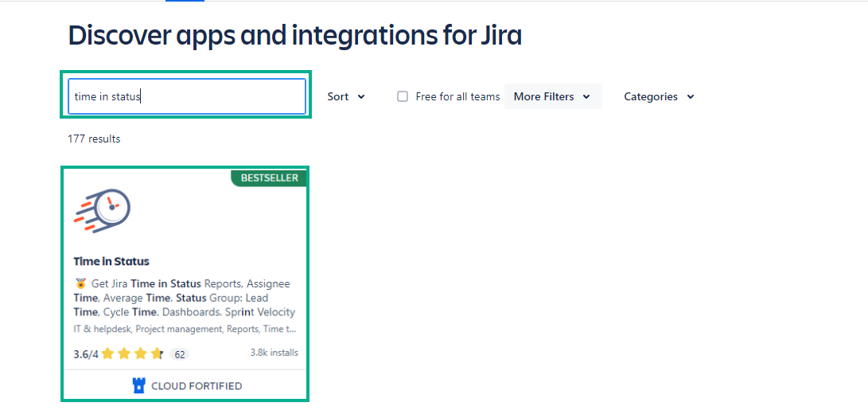Click the CLOUD FORTIFIED label
Viewport: 868px width, 410px height.
point(197,386)
